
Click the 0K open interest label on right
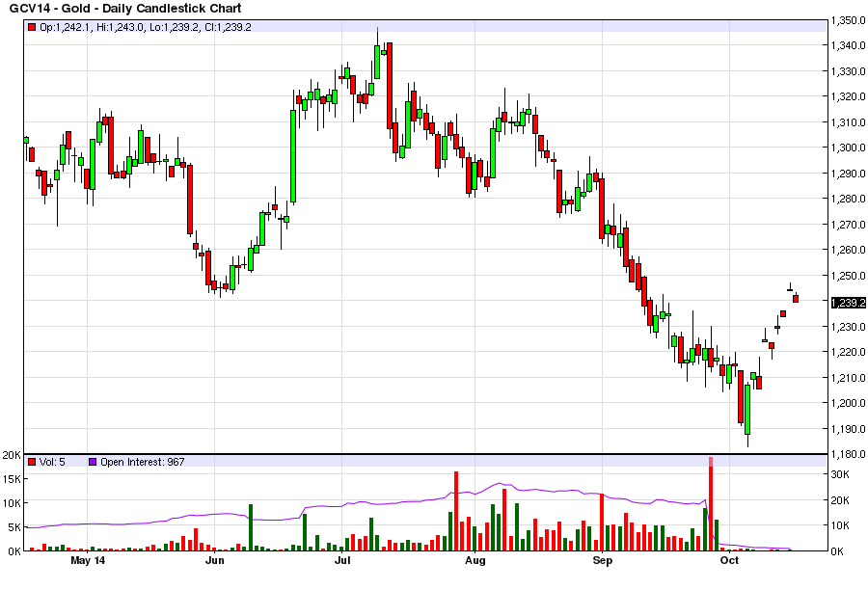coord(837,551)
